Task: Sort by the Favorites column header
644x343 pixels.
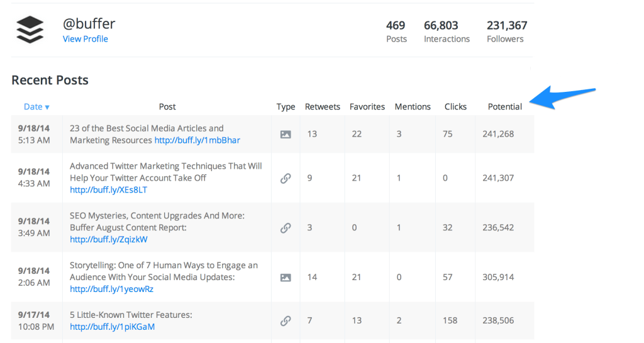Action: point(367,107)
